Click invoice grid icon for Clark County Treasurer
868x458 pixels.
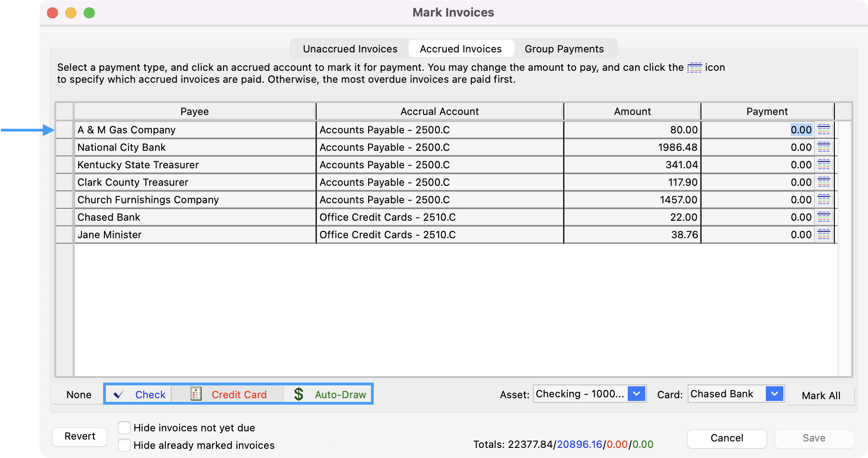824,183
